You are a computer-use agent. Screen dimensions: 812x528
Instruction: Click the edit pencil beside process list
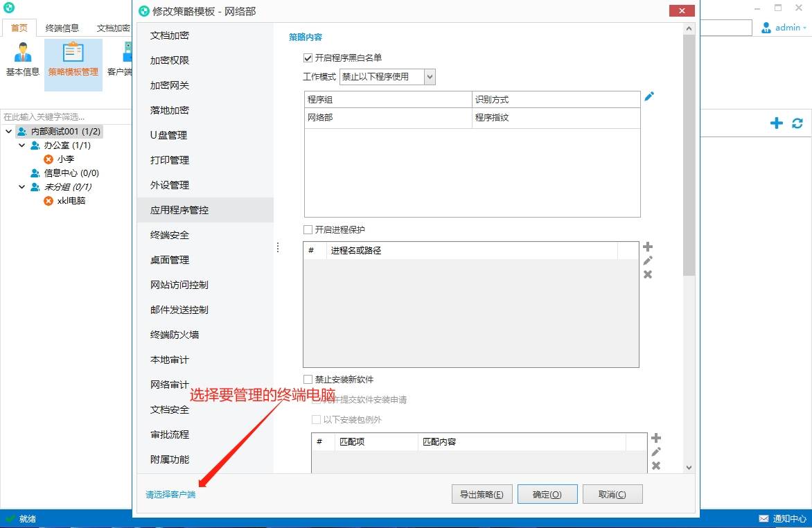click(x=647, y=261)
